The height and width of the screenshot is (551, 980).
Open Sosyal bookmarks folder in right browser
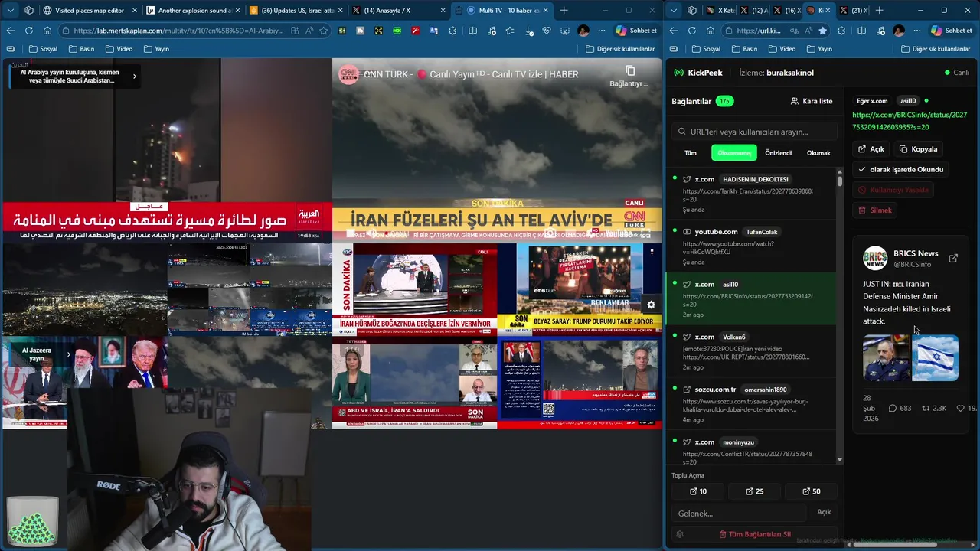(x=706, y=49)
